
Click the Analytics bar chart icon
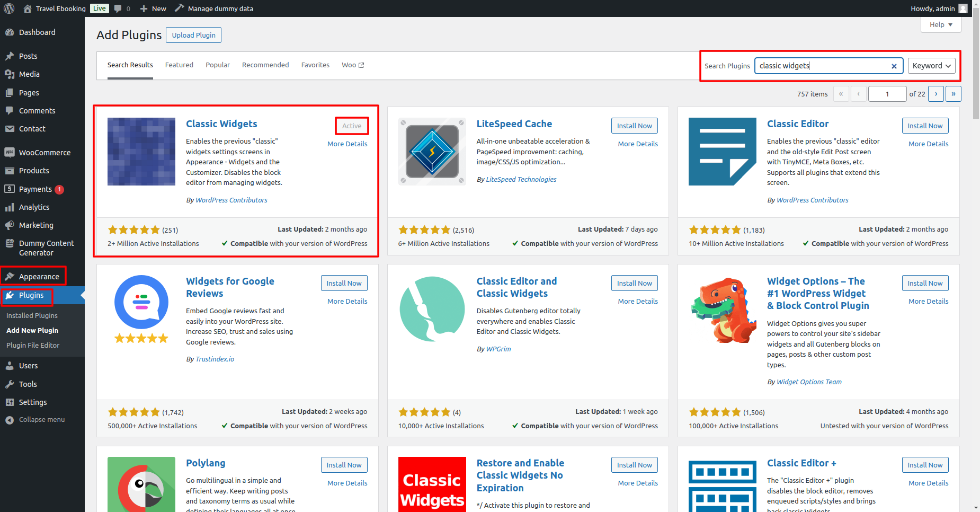click(x=10, y=207)
